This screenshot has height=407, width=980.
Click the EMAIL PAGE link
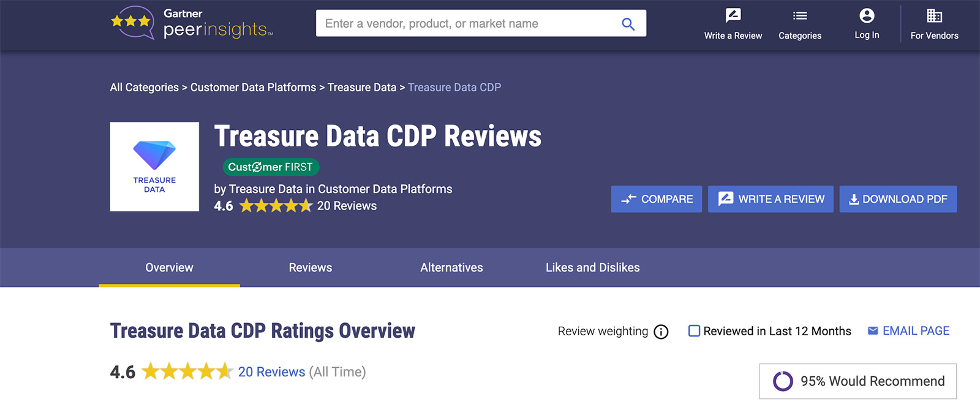pyautogui.click(x=908, y=331)
